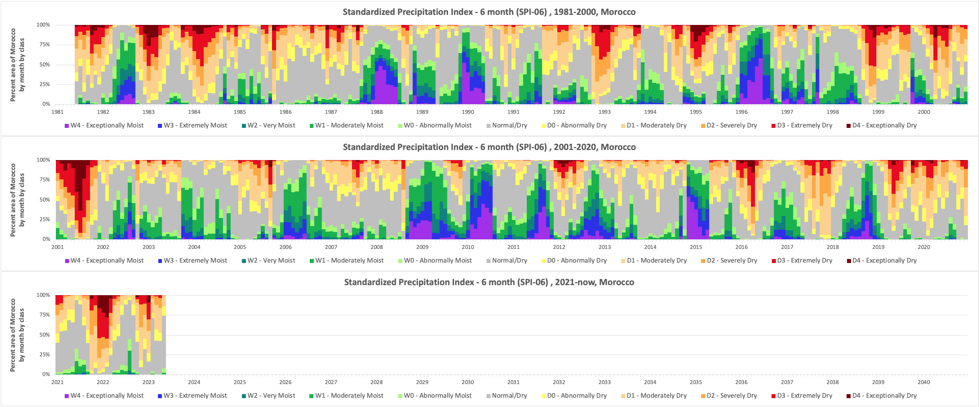This screenshot has width=980, height=407.
Task: Click the 1988 x-axis year label
Action: coord(376,112)
